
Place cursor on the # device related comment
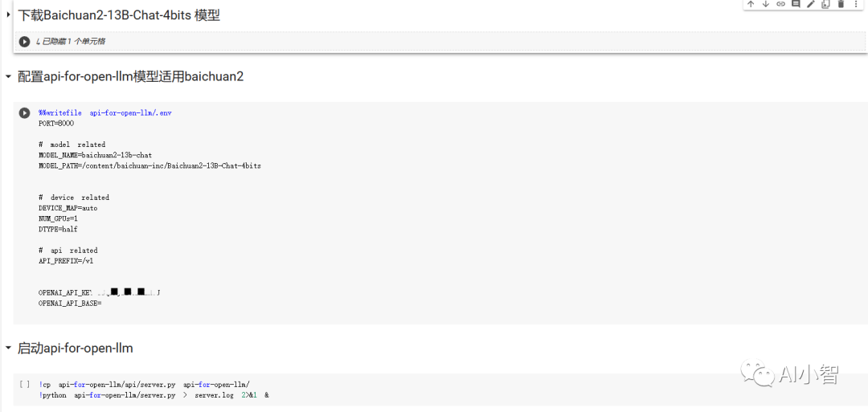(x=74, y=198)
